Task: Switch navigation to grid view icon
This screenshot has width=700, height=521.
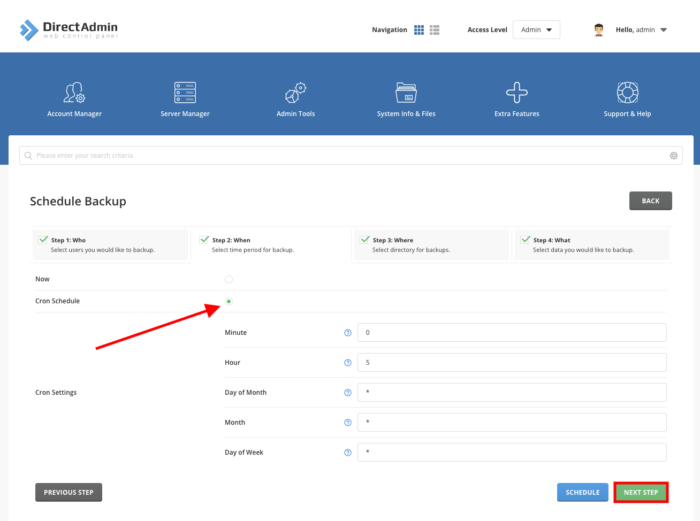Action: [419, 30]
